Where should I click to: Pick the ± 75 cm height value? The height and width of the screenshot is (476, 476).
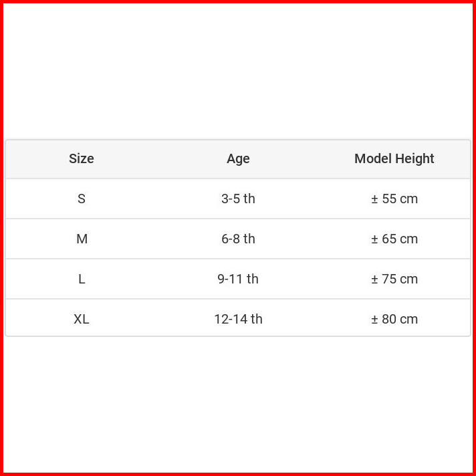pyautogui.click(x=394, y=279)
